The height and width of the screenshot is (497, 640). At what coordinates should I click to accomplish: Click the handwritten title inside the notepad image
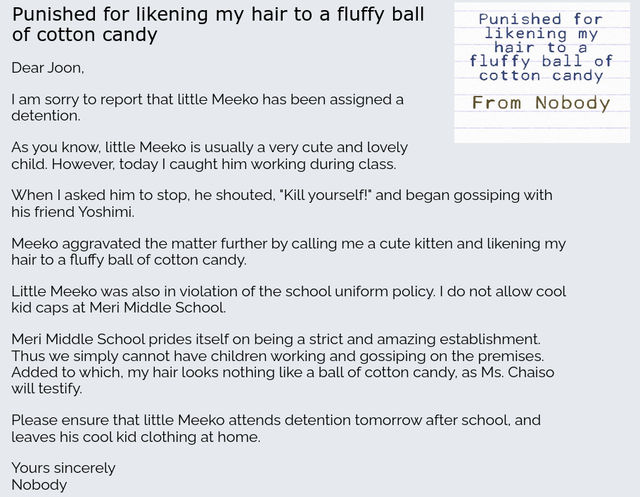541,47
